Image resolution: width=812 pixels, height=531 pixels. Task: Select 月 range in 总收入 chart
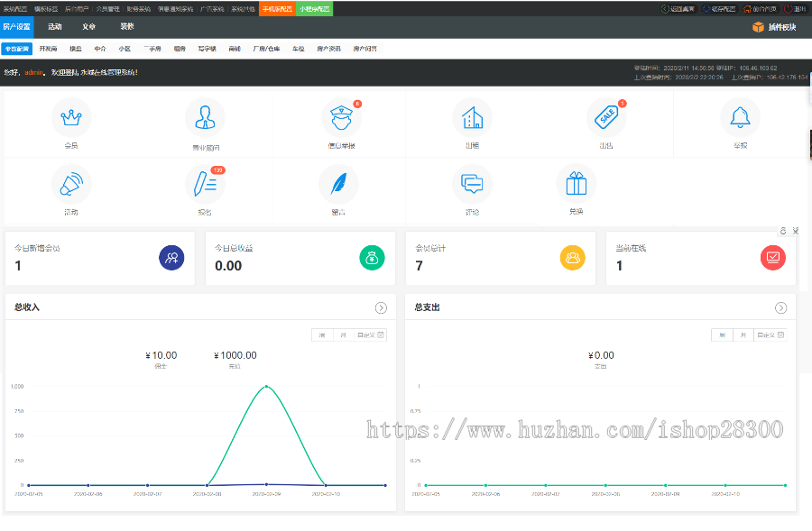point(343,335)
